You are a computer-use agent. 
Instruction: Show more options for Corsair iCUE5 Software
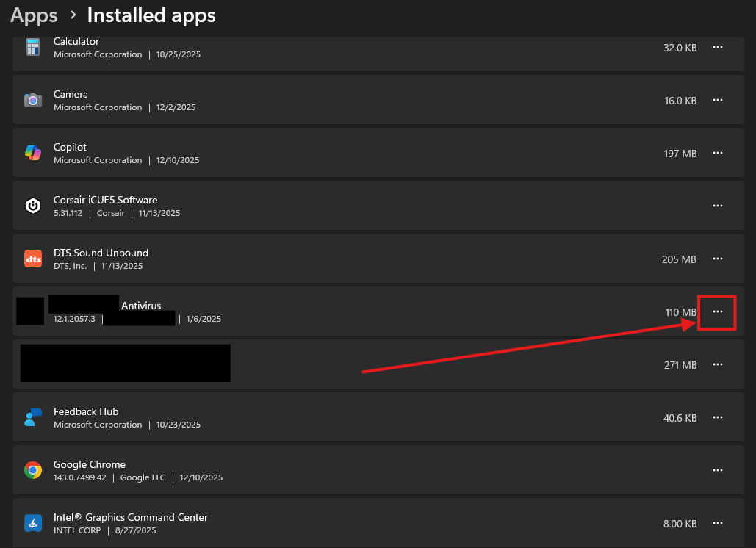point(718,206)
